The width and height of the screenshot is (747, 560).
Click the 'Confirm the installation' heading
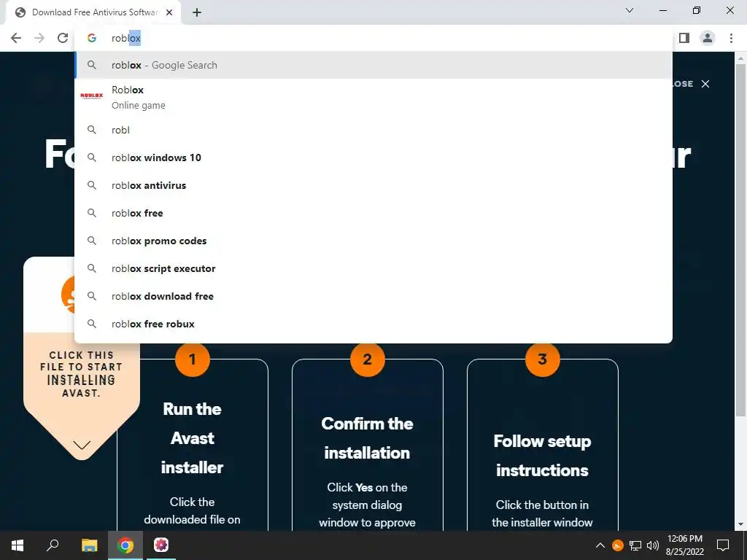(367, 438)
